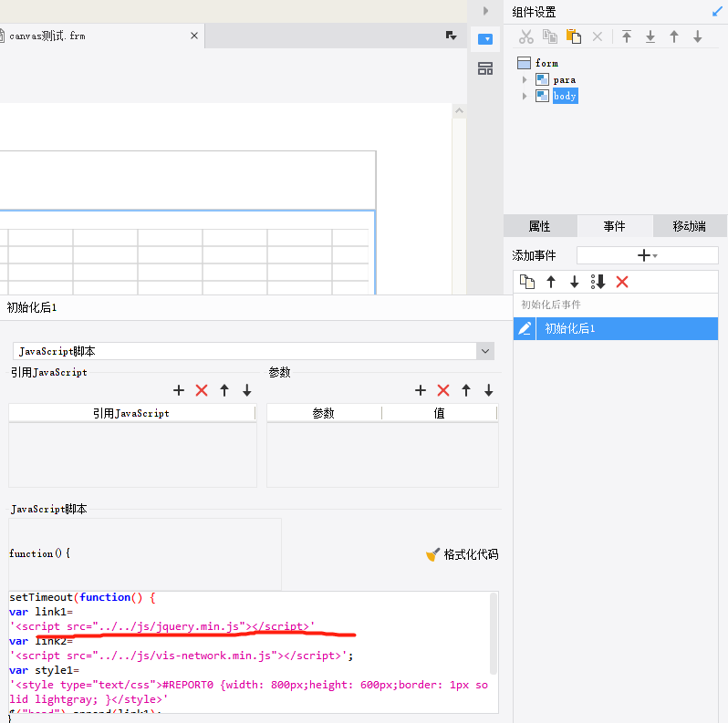Expand the body tree node
This screenshot has width=728, height=723.
pyautogui.click(x=525, y=96)
